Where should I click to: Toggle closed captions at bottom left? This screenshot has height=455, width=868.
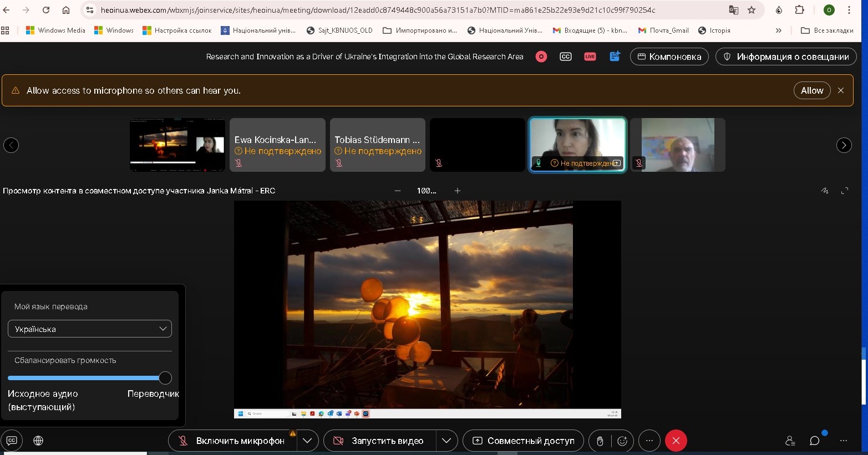(12, 441)
